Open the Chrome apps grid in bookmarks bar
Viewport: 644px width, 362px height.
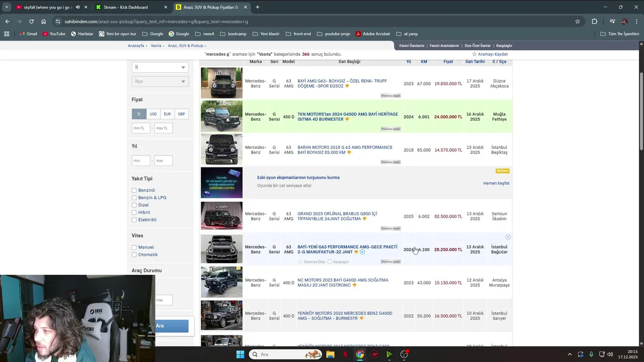(7, 34)
